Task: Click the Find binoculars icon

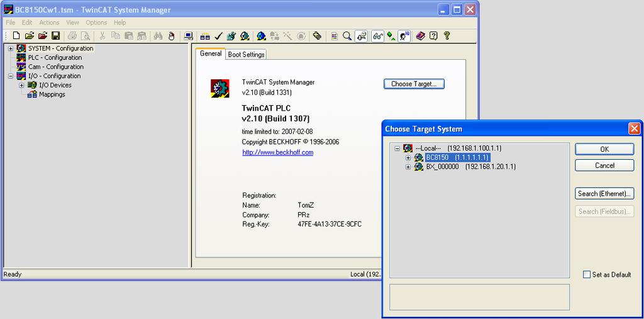Action: [x=158, y=36]
